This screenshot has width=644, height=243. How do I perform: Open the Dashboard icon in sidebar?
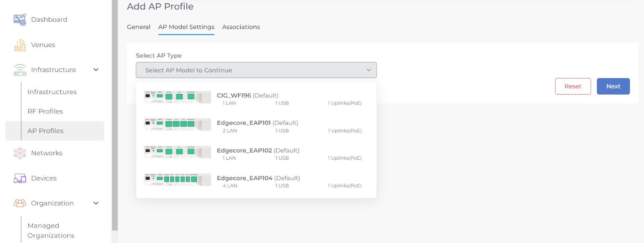[x=20, y=20]
